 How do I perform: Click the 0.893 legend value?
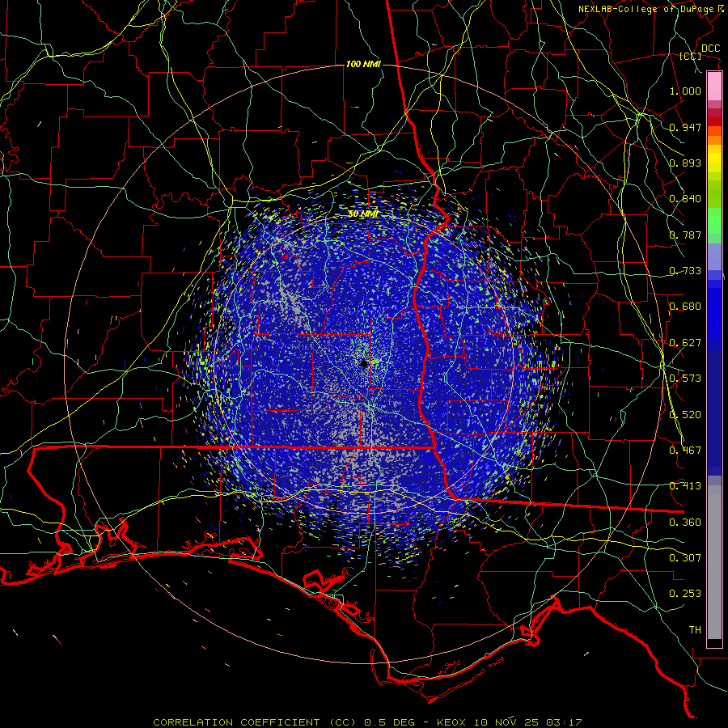[x=685, y=163]
